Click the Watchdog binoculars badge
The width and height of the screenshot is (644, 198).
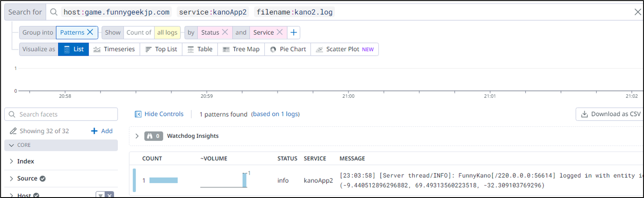point(154,136)
